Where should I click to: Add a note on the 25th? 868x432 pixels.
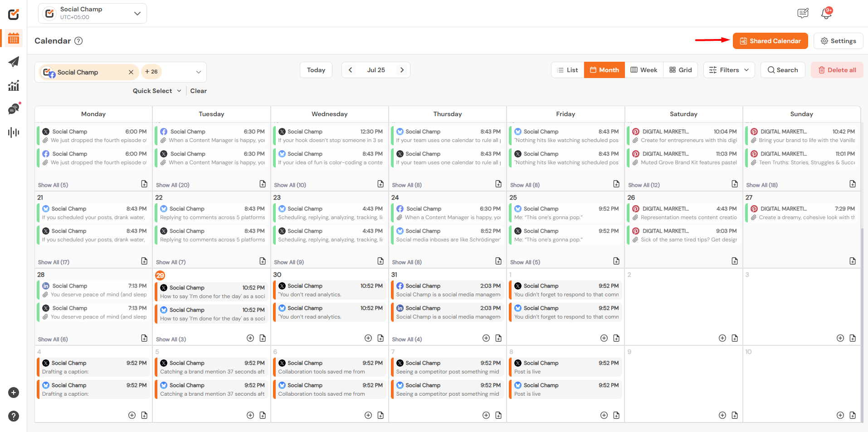(x=616, y=261)
